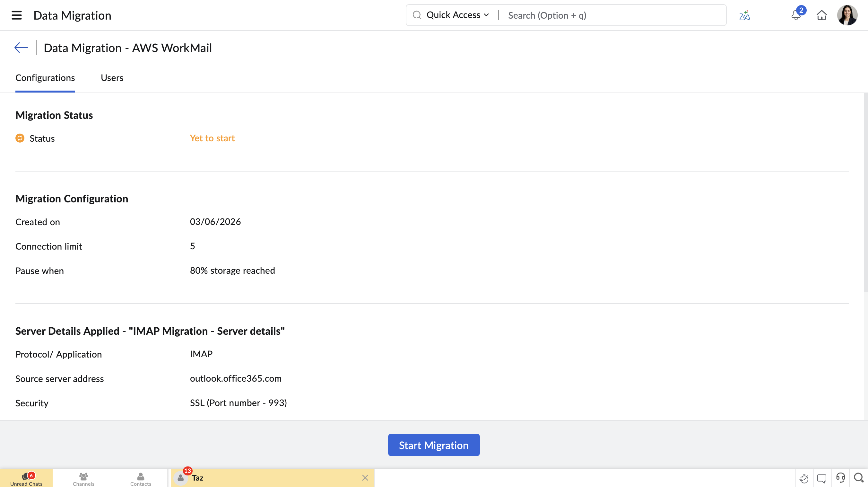This screenshot has height=487, width=868.
Task: Click the orange status sync icon
Action: pyautogui.click(x=20, y=138)
